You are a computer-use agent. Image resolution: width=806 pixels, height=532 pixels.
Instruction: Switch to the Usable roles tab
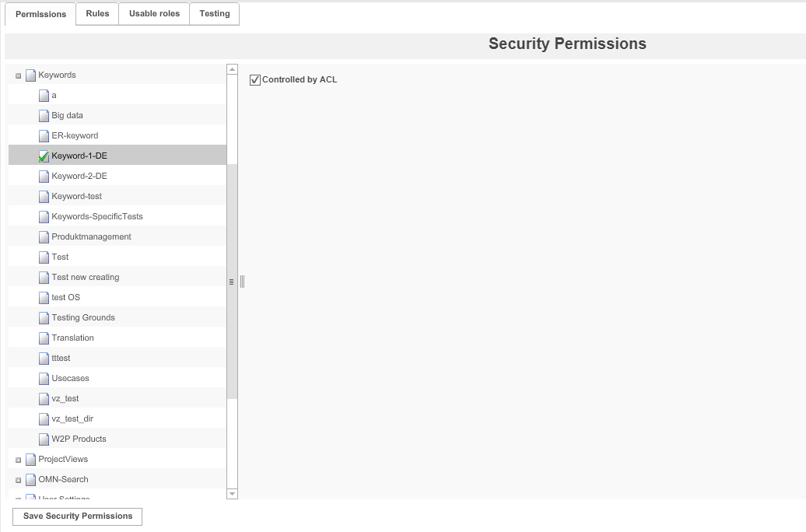[x=153, y=13]
